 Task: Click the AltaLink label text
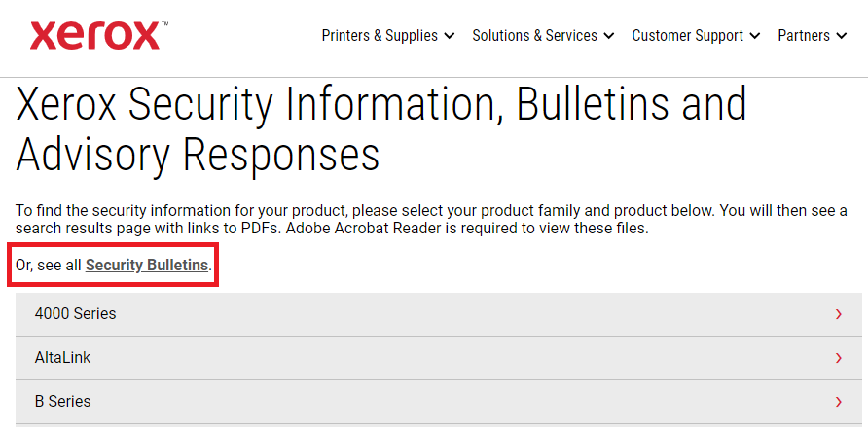tap(62, 357)
